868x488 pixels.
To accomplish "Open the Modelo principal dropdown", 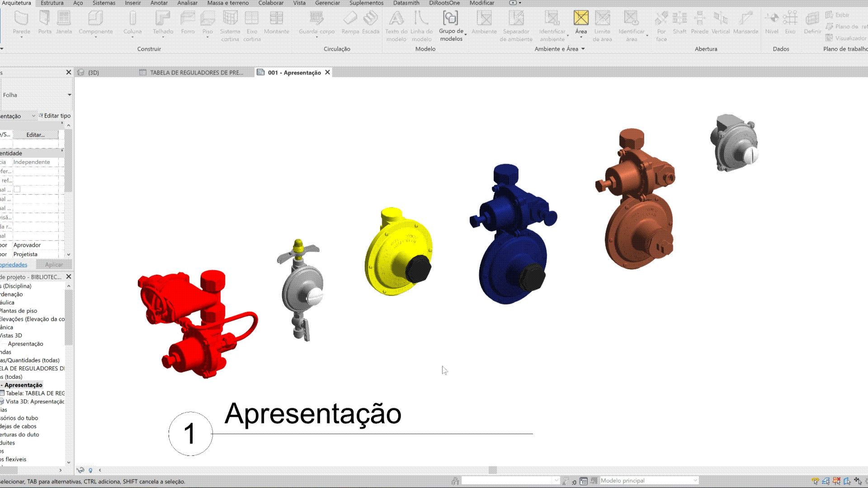I will point(695,480).
